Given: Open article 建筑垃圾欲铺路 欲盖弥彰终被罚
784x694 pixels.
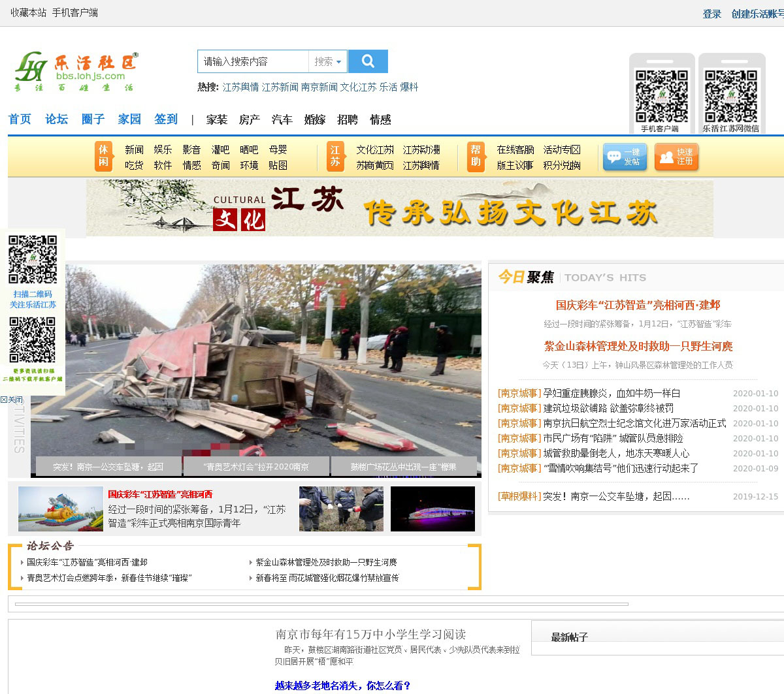Looking at the screenshot, I should click(608, 408).
